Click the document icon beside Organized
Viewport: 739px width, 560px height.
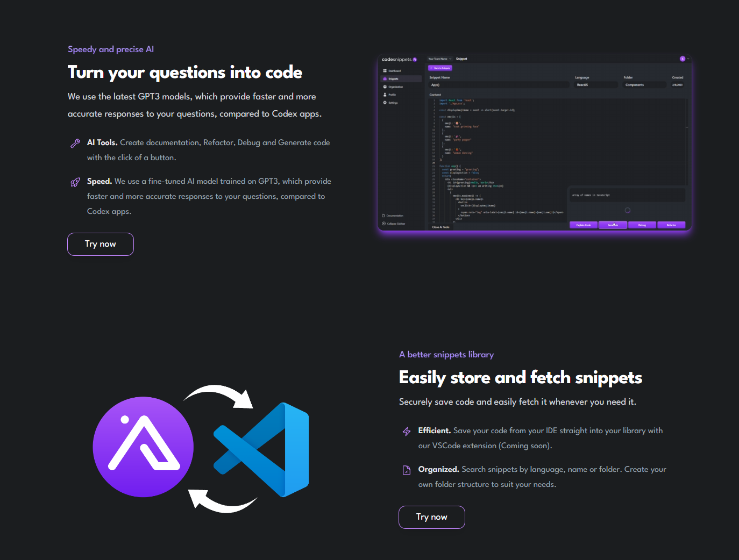coord(407,470)
